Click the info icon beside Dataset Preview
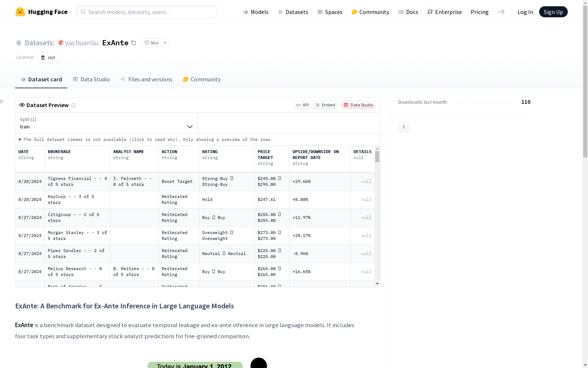 [73, 105]
